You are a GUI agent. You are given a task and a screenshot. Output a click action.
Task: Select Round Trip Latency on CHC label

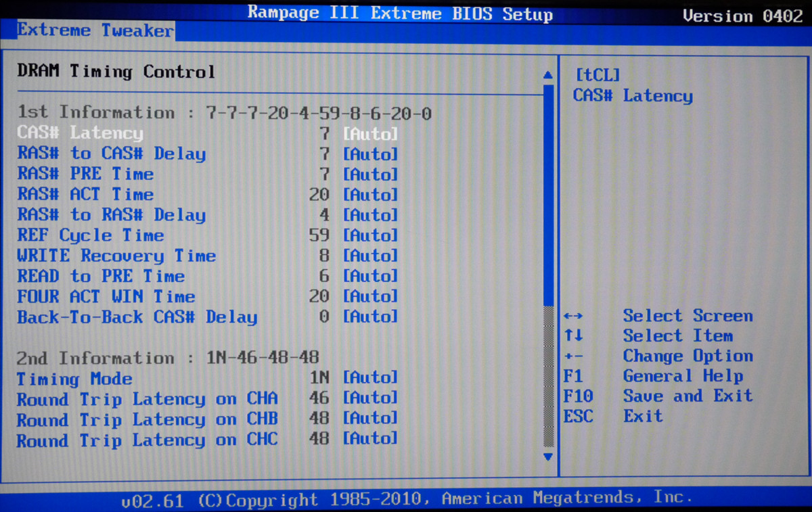[x=148, y=440]
